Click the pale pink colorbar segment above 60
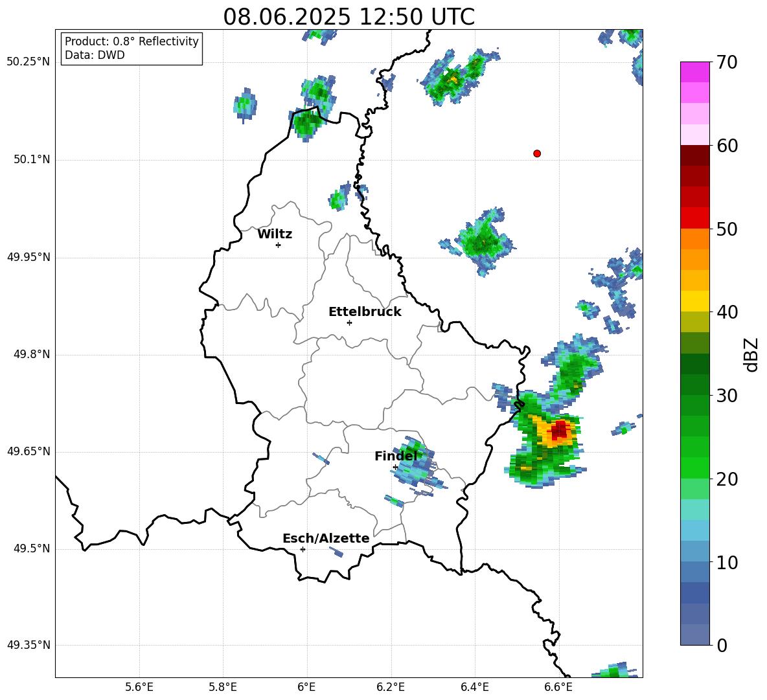This screenshot has height=700, width=767. 694,135
